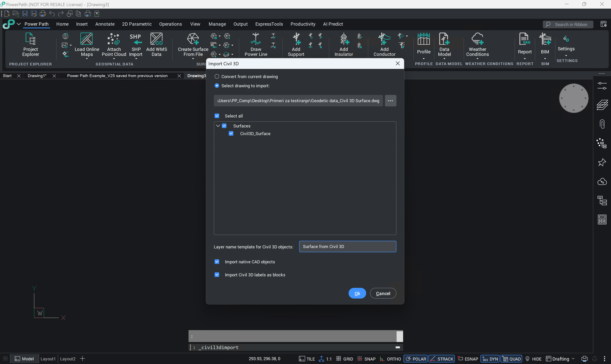The height and width of the screenshot is (364, 611).
Task: Open the Project Explorer tool
Action: point(30,44)
